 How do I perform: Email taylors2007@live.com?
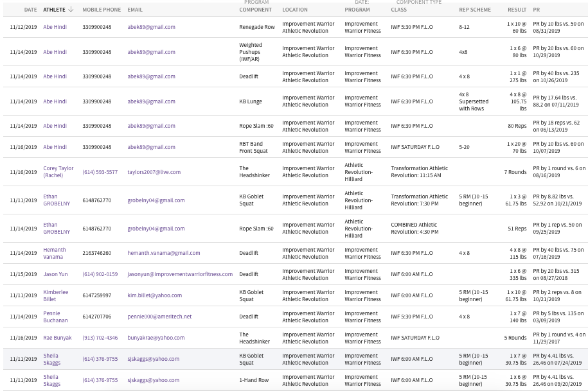click(x=154, y=172)
